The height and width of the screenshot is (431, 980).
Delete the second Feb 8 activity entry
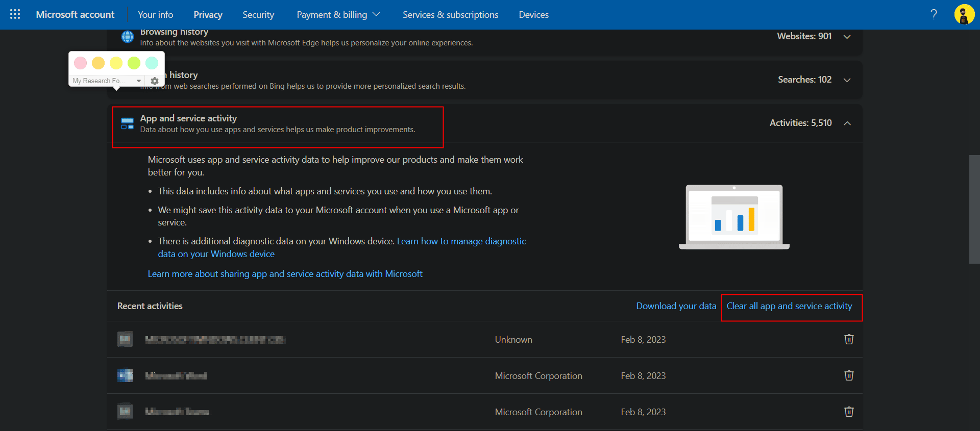tap(849, 375)
